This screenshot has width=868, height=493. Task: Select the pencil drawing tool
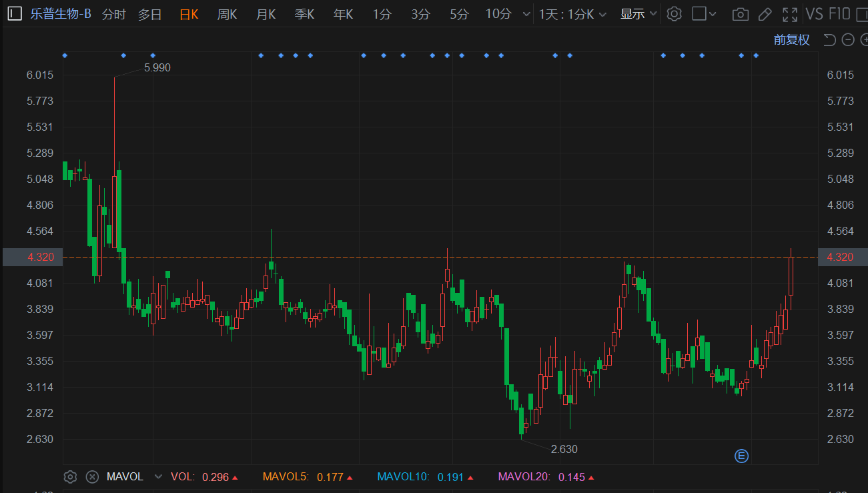click(765, 14)
